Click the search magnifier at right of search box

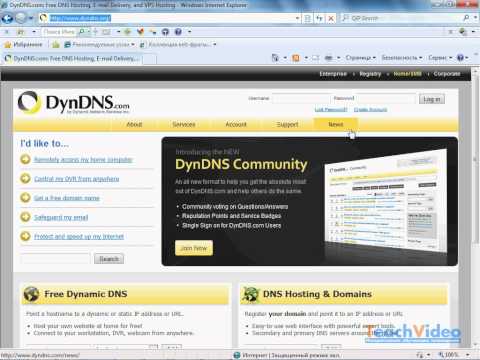(x=466, y=18)
